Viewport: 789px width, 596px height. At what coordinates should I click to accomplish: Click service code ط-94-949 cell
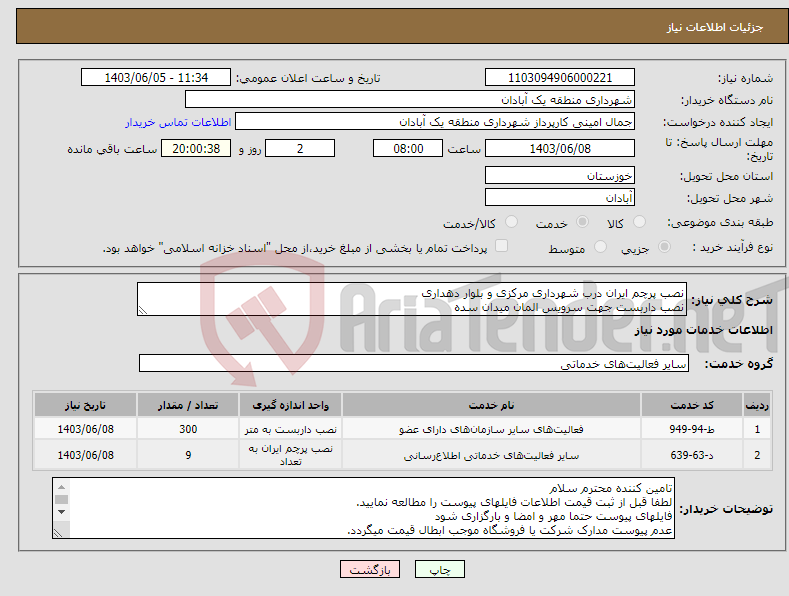pos(692,429)
